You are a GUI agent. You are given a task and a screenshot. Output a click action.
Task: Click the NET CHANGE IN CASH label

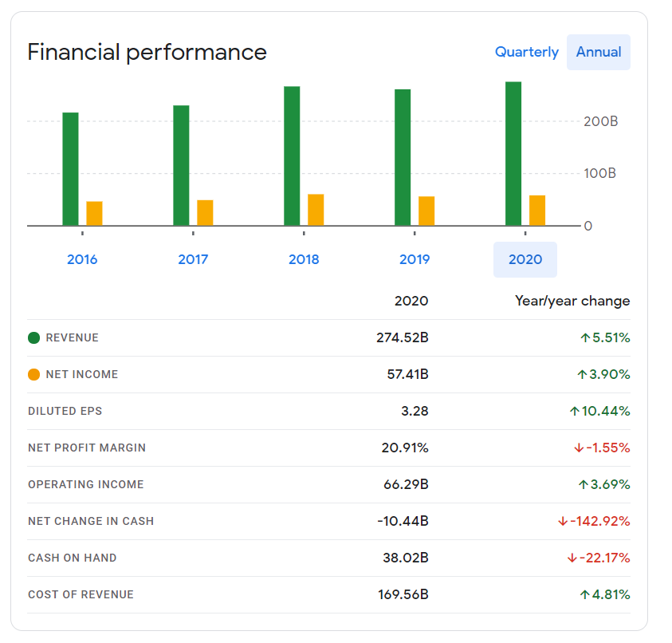[x=91, y=521]
